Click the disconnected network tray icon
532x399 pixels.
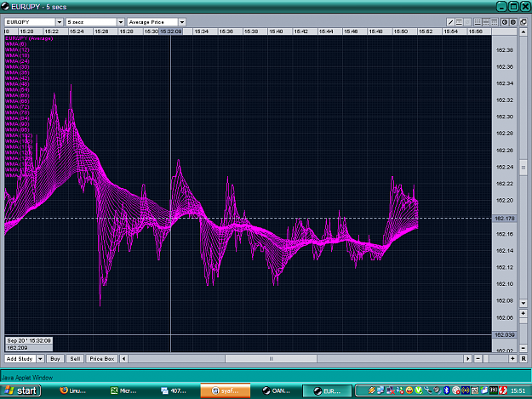[391, 390]
